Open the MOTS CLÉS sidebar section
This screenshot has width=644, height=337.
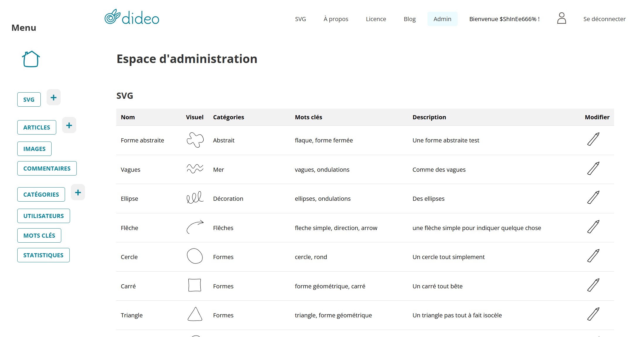click(x=39, y=236)
